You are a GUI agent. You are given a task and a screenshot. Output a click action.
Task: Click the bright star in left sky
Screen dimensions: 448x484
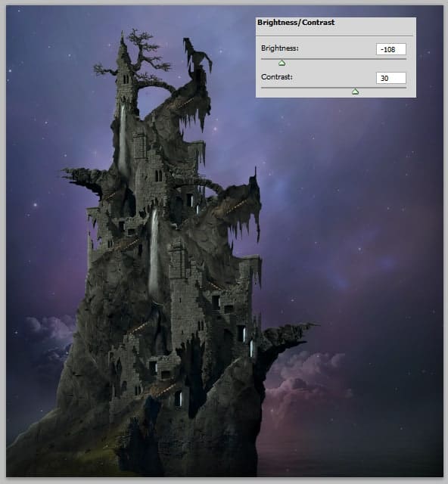(36, 205)
